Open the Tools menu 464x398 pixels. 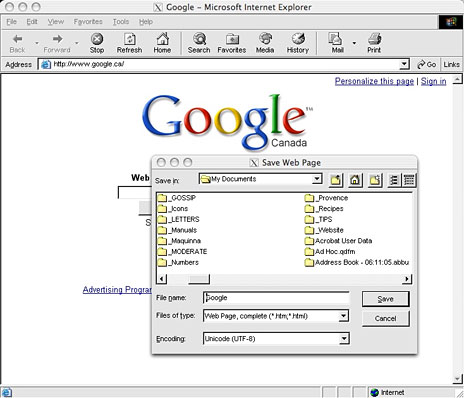(121, 22)
